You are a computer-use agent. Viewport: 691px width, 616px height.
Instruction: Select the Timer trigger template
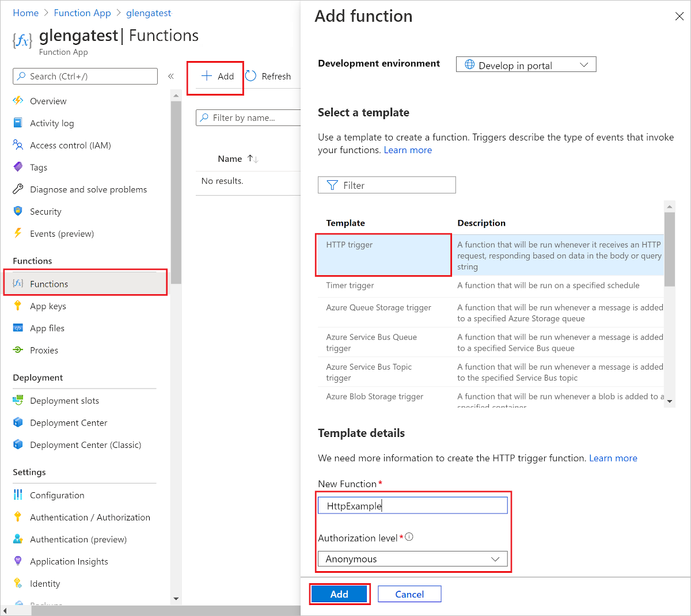tap(350, 286)
